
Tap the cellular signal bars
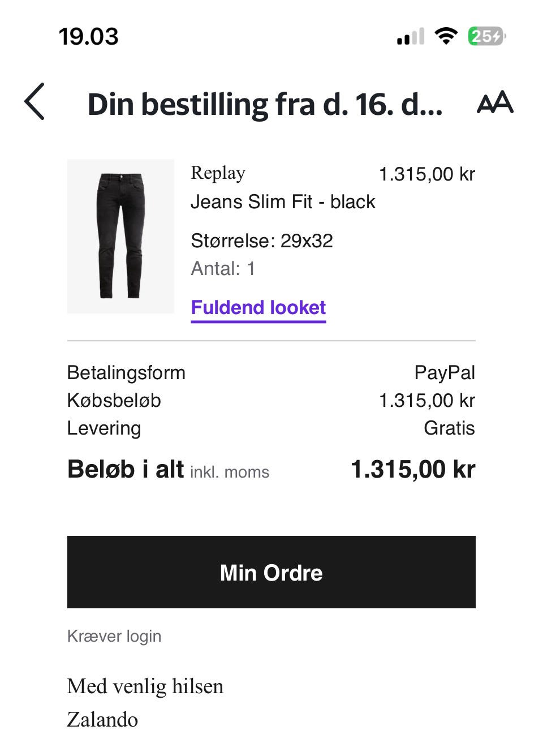coord(411,37)
